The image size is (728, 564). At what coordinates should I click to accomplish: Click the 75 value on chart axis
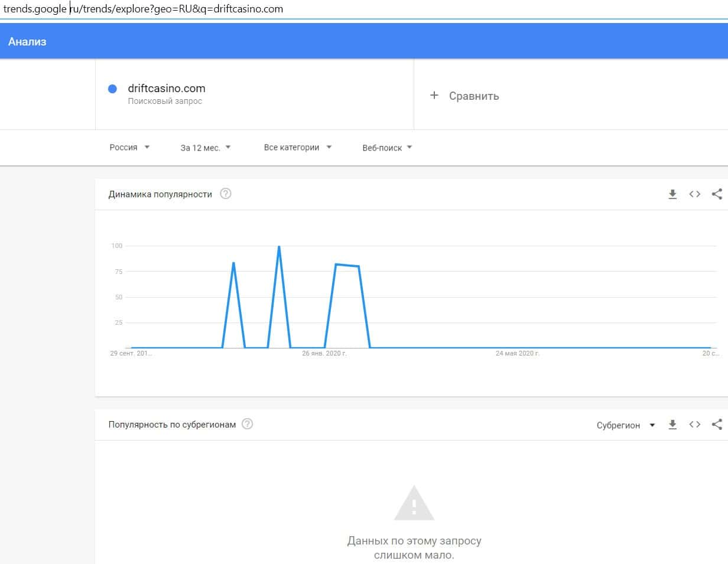pos(118,272)
